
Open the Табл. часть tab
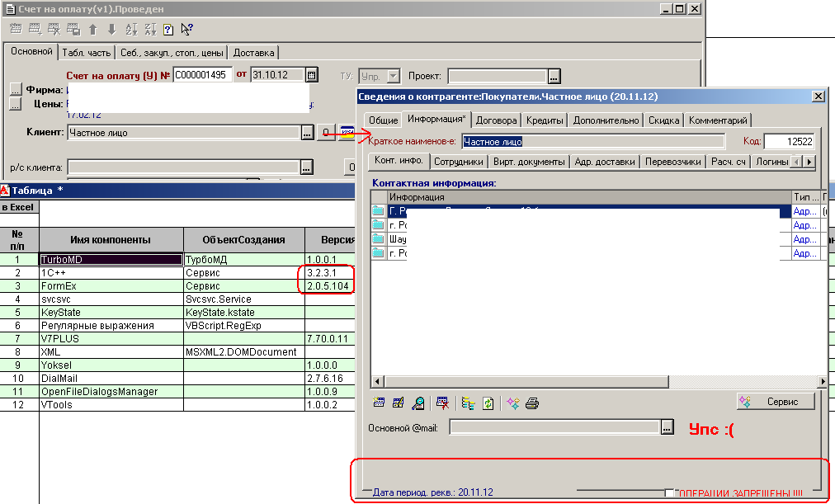point(87,52)
